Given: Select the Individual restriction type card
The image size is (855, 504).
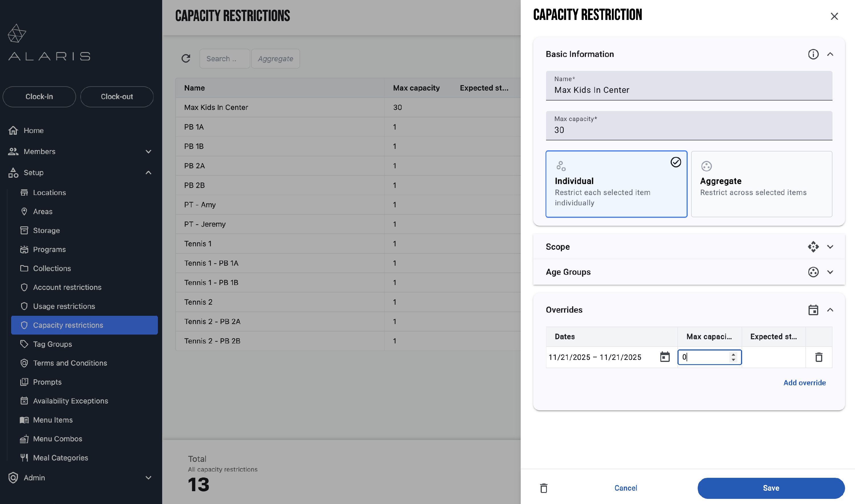Looking at the screenshot, I should coord(616,184).
